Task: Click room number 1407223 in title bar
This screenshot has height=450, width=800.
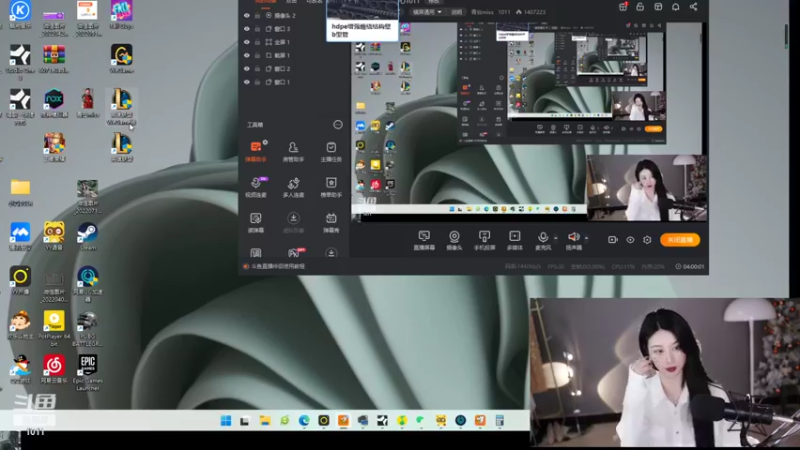Action: [x=531, y=12]
